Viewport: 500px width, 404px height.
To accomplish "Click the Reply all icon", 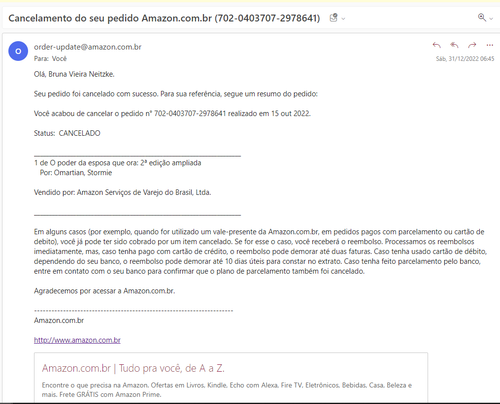I will tap(454, 45).
